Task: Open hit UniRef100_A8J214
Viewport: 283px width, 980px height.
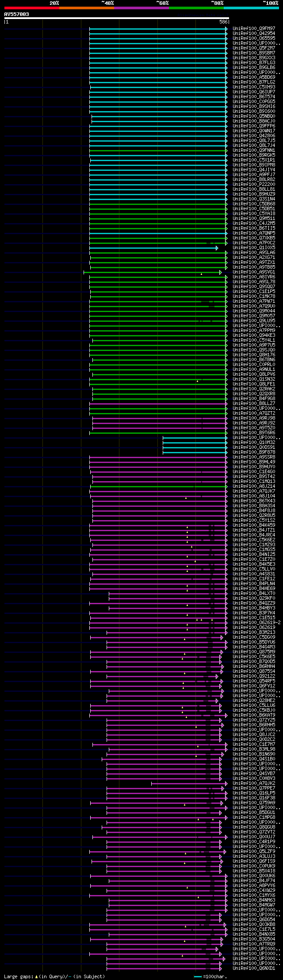Action: [x=254, y=486]
